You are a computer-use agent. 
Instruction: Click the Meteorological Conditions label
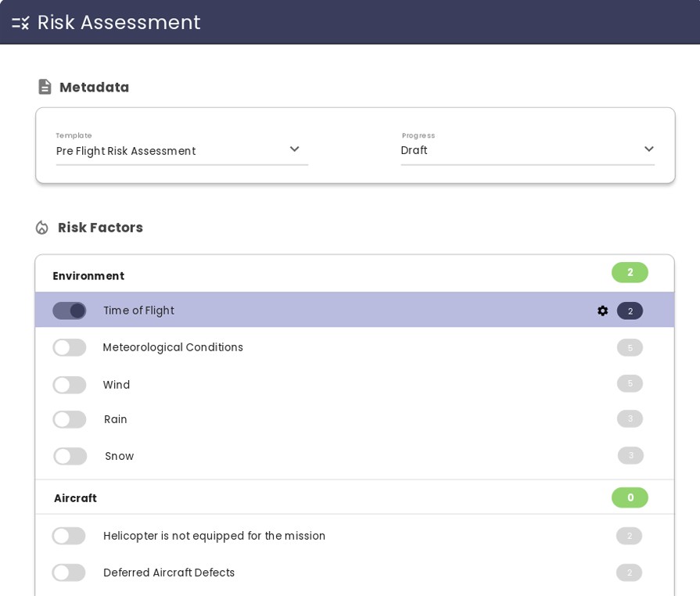[173, 348]
